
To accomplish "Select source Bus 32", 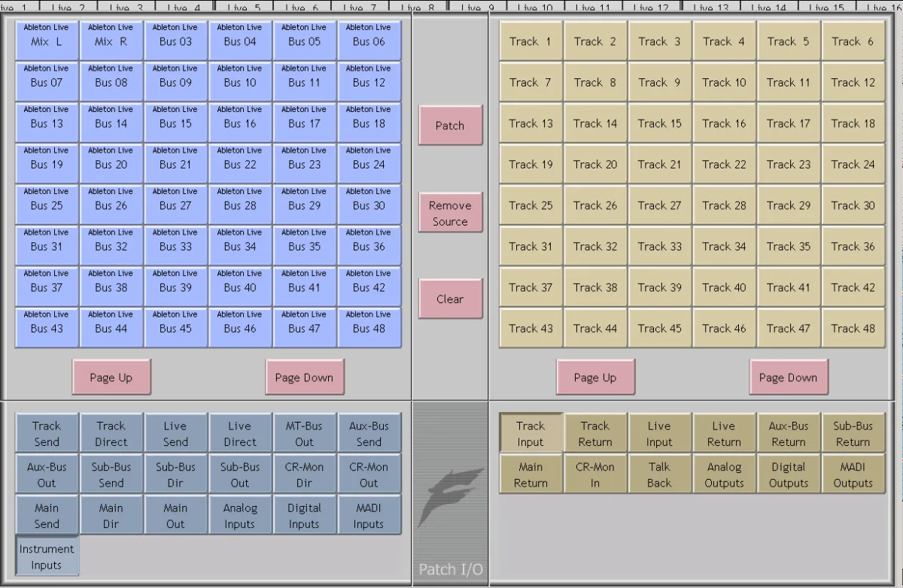I will pos(111,245).
